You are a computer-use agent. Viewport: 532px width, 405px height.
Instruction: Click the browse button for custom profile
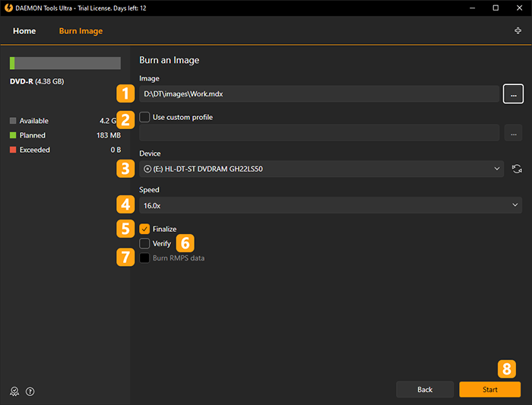point(513,133)
